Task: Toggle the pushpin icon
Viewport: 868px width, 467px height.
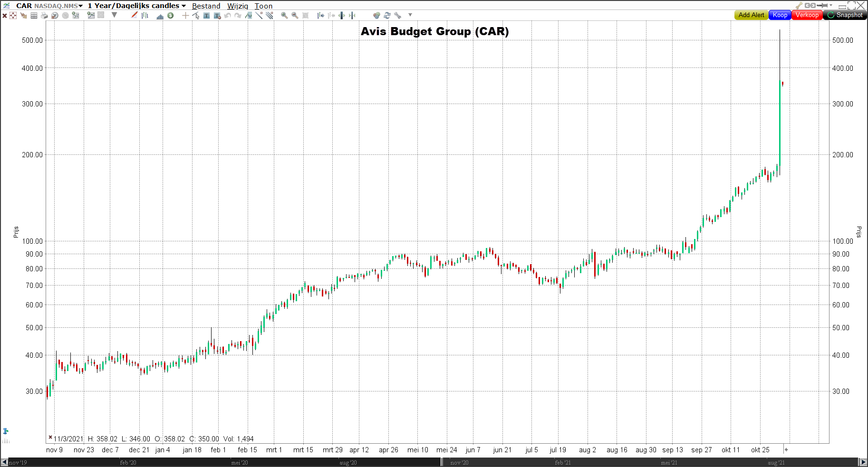Action: 822,5
